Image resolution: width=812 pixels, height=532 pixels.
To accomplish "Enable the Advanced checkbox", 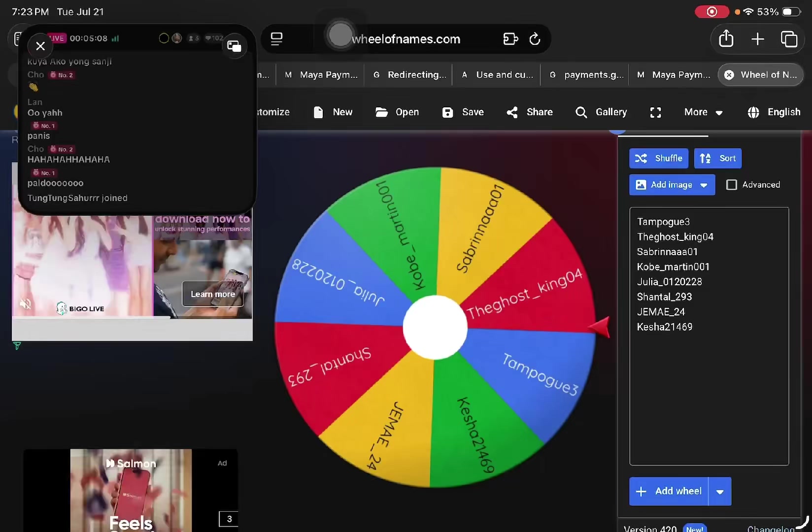I will [732, 185].
